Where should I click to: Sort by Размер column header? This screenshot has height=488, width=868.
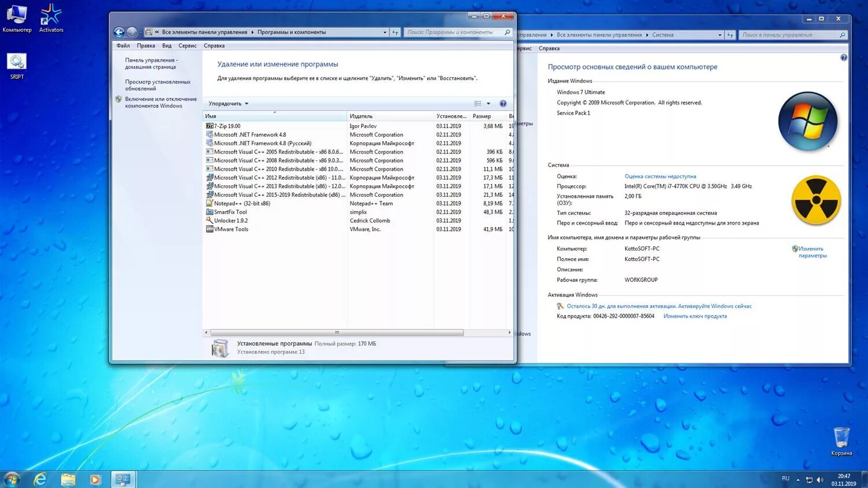(488, 116)
